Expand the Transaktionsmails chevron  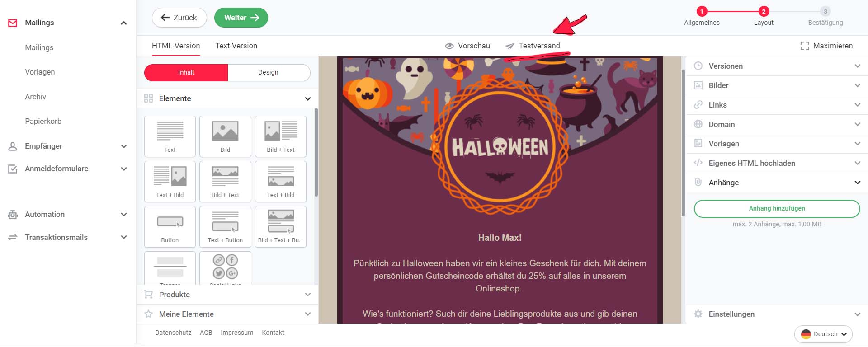pyautogui.click(x=123, y=237)
